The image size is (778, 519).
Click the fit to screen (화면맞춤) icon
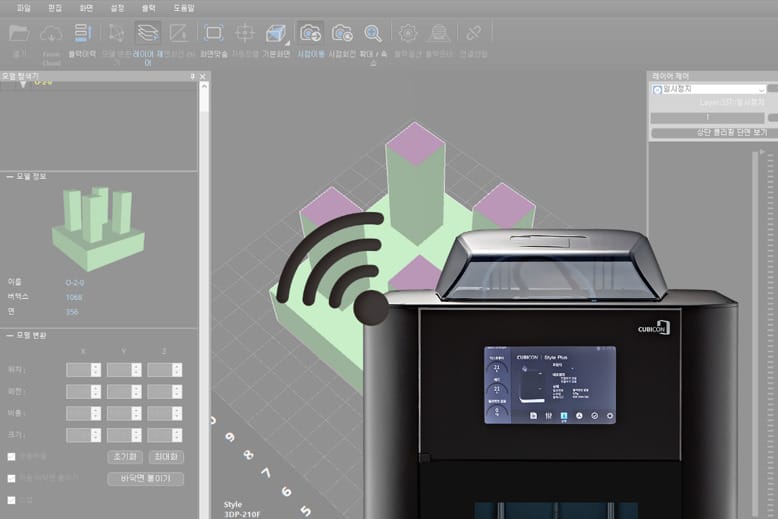(x=213, y=33)
